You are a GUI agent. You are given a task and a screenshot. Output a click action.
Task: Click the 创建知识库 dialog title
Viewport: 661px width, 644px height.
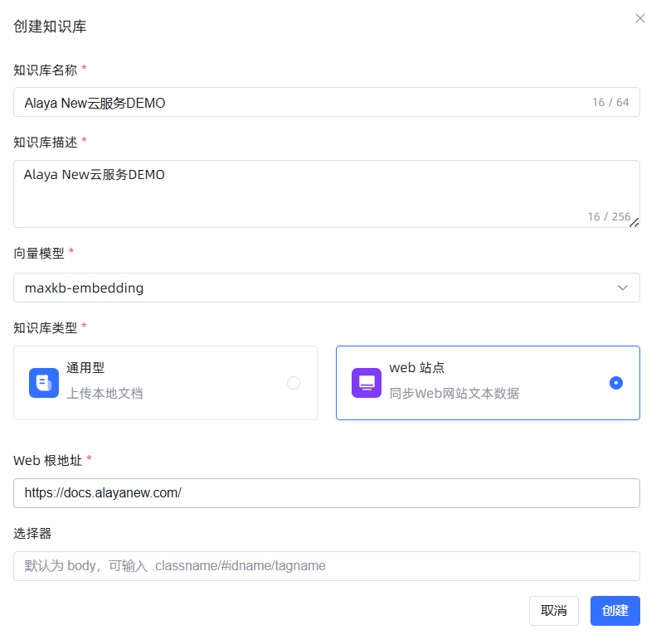point(51,27)
